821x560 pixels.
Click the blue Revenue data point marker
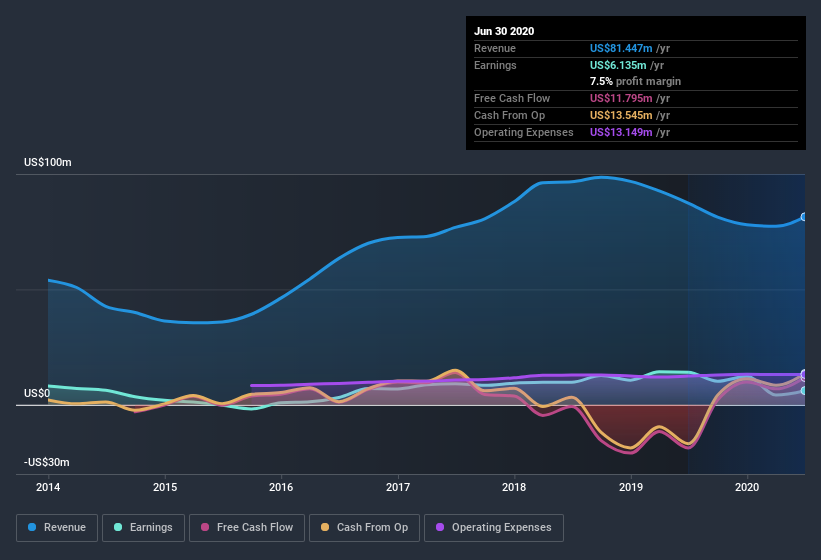(804, 217)
